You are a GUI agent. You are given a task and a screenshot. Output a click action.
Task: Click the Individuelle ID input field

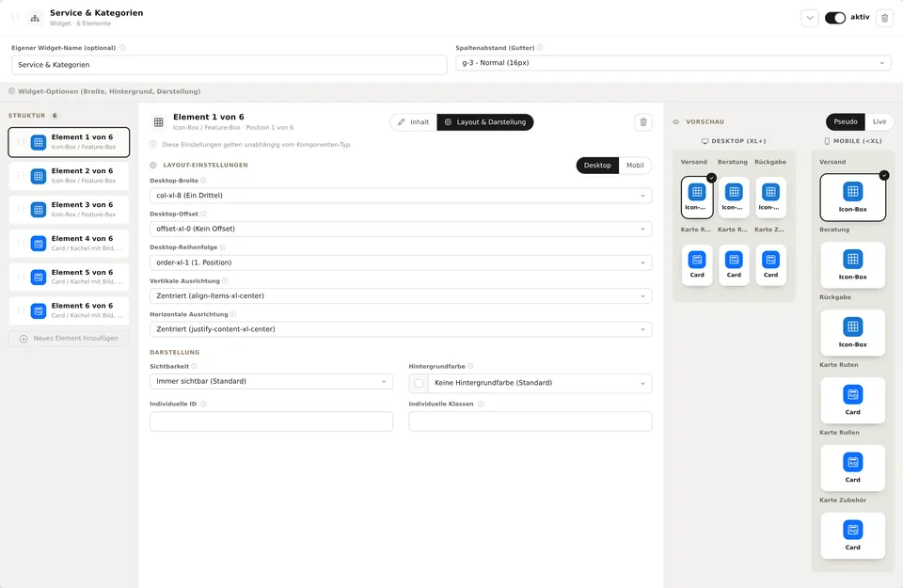[271, 421]
